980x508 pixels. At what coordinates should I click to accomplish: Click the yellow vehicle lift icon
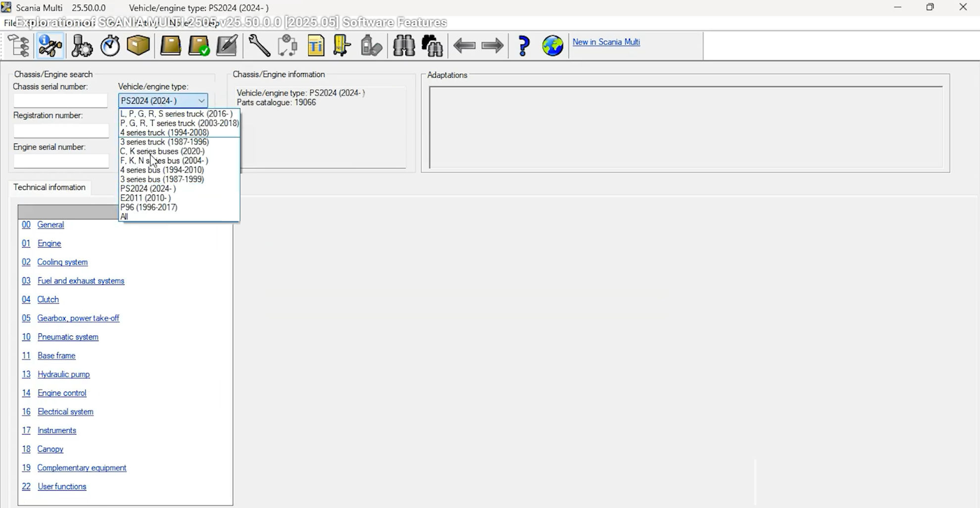point(342,46)
